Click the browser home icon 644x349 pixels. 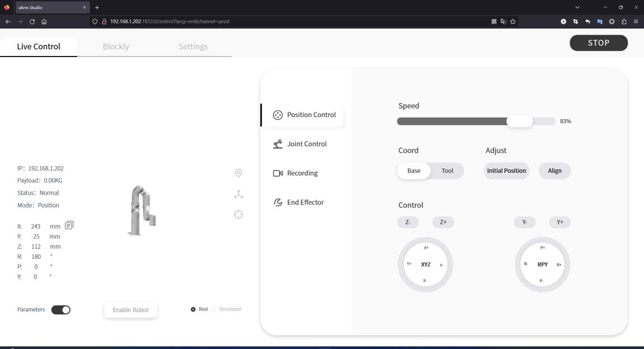(x=44, y=21)
